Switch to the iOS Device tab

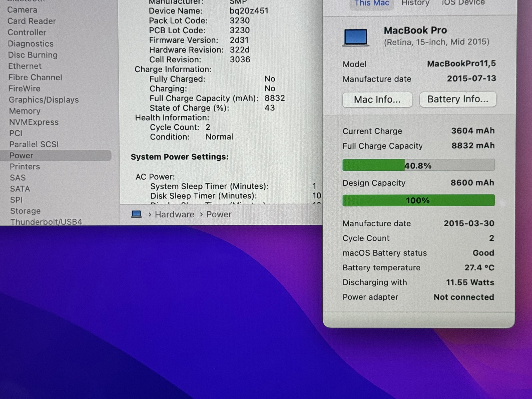[463, 3]
